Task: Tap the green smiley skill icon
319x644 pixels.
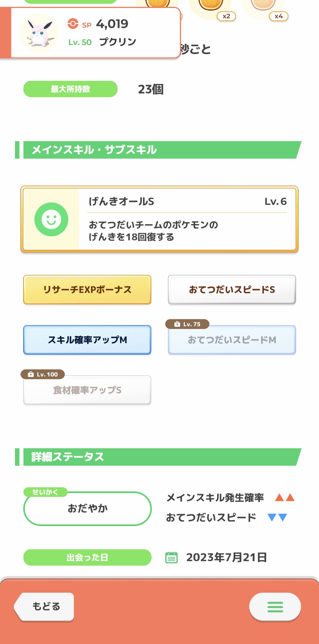Action: [51, 219]
